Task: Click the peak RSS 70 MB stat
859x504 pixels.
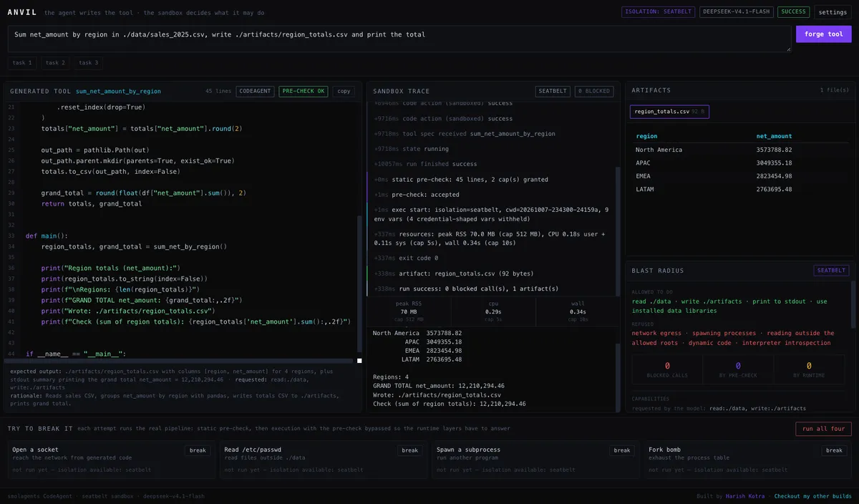Action: coord(409,311)
